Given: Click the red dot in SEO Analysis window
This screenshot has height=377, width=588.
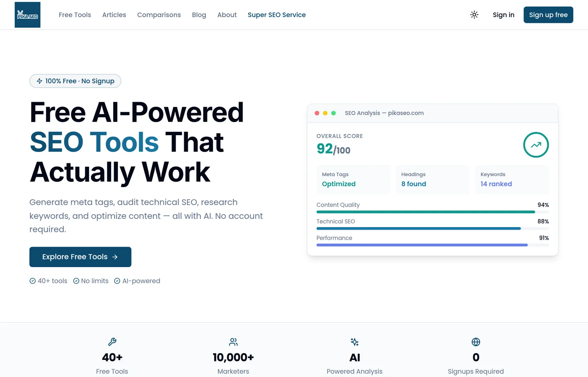Looking at the screenshot, I should (x=317, y=113).
